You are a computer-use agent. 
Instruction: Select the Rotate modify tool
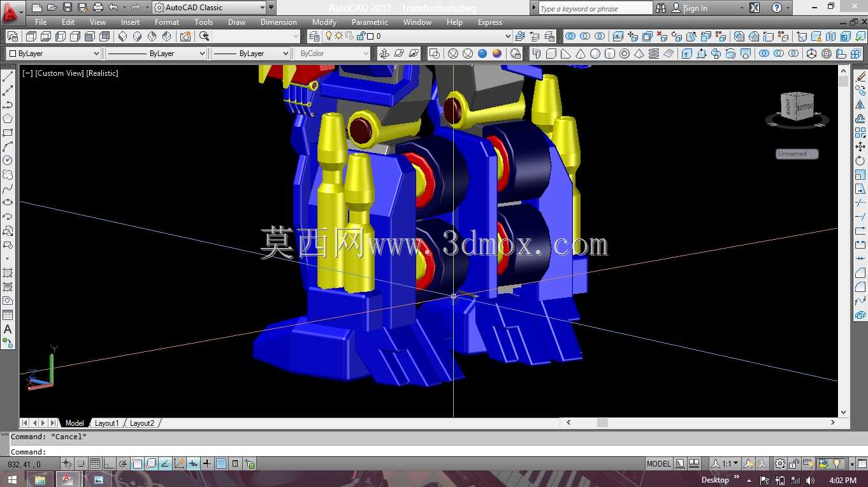pos(860,161)
